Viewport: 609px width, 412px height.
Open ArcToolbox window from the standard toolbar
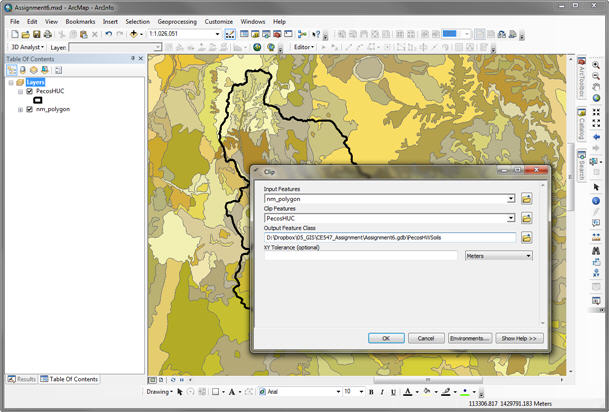[277, 34]
